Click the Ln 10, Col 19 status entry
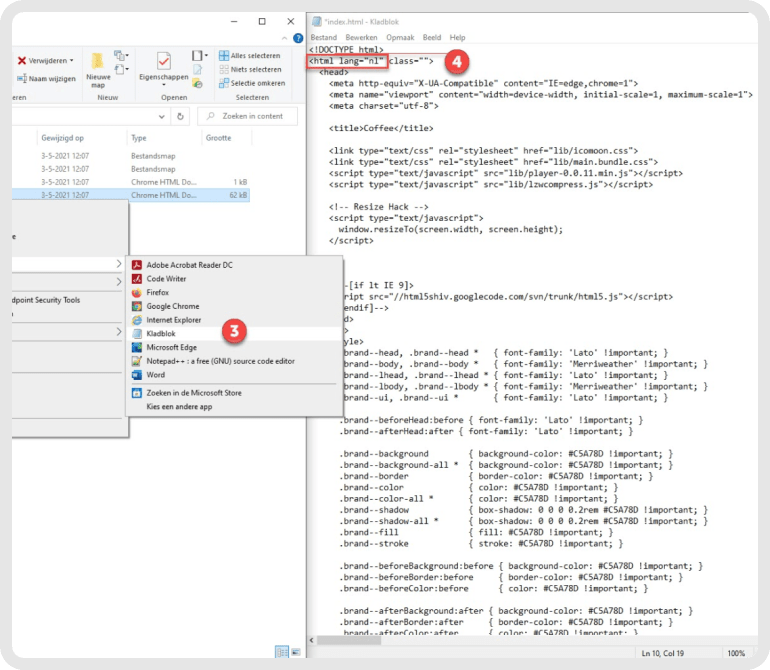Image resolution: width=770 pixels, height=670 pixels. pyautogui.click(x=662, y=653)
